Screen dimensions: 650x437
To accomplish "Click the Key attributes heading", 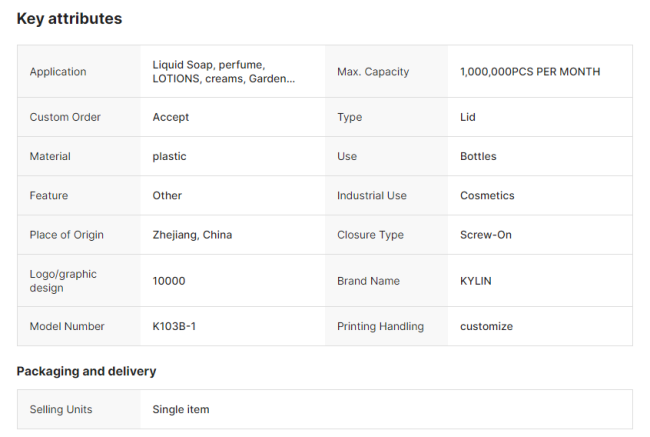I will pyautogui.click(x=69, y=19).
